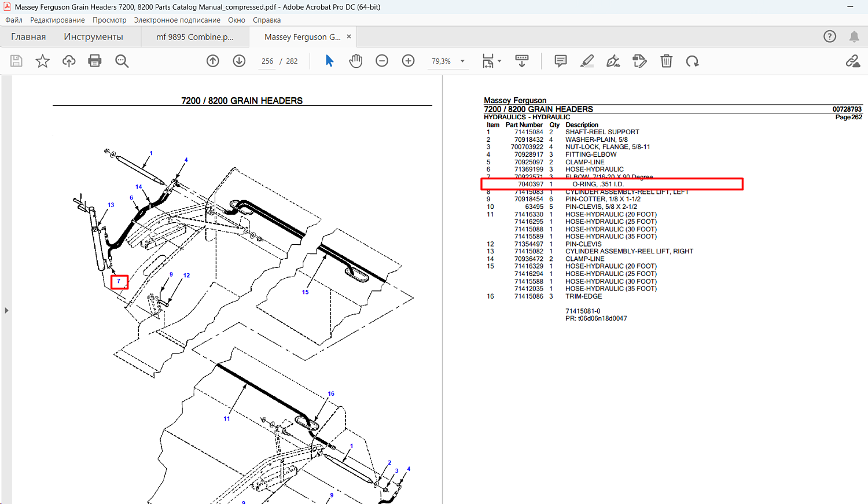Switch to mf 9895 Combine document tab
The image size is (868, 504).
pyautogui.click(x=195, y=36)
